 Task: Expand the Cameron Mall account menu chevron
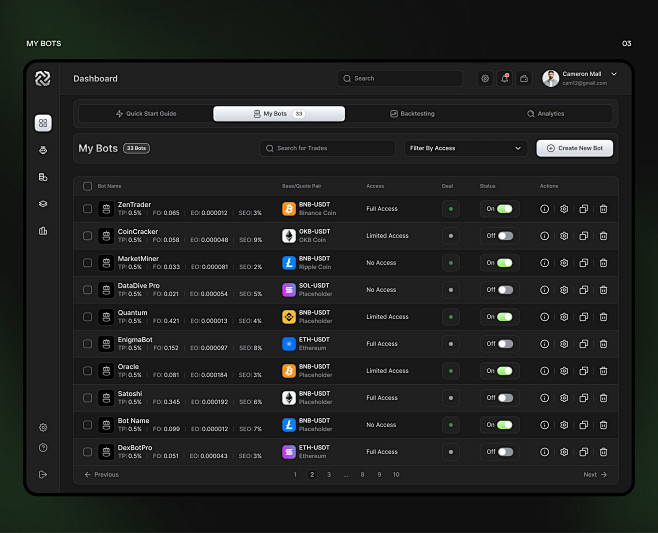pyautogui.click(x=614, y=74)
